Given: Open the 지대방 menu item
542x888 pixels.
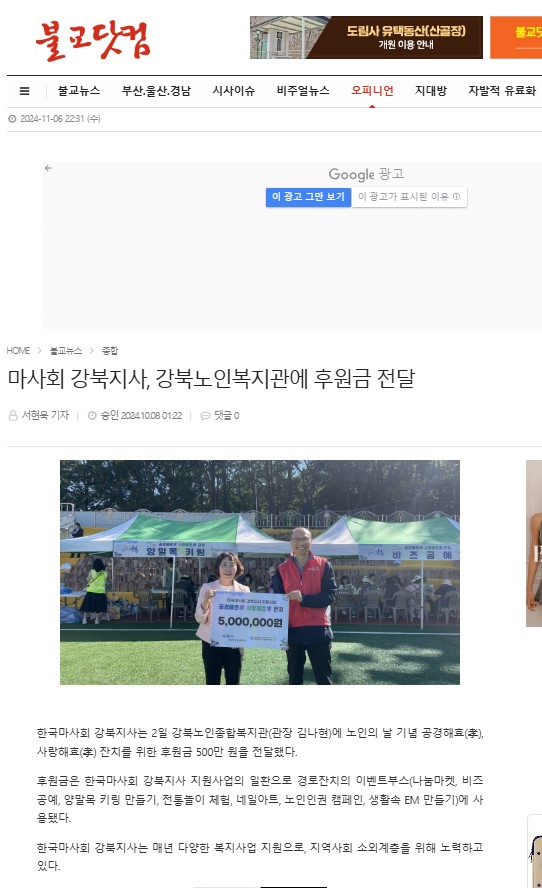Looking at the screenshot, I should point(431,91).
